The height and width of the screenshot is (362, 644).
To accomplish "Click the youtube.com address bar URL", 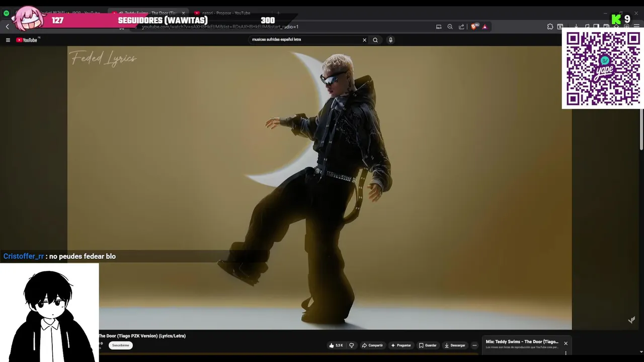I will point(220,27).
